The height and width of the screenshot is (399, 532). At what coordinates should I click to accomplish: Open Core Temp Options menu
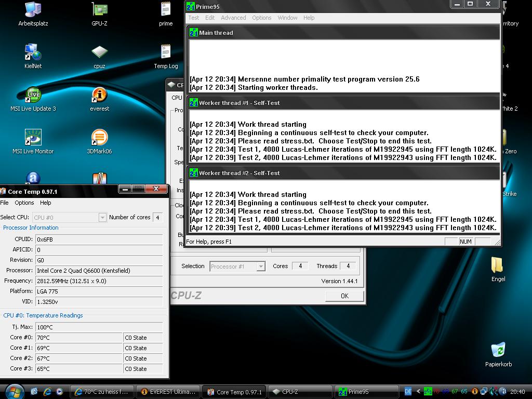[x=24, y=203]
